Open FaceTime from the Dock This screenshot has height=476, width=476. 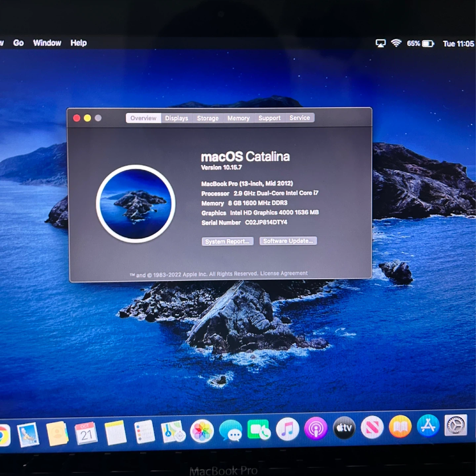coord(259,430)
